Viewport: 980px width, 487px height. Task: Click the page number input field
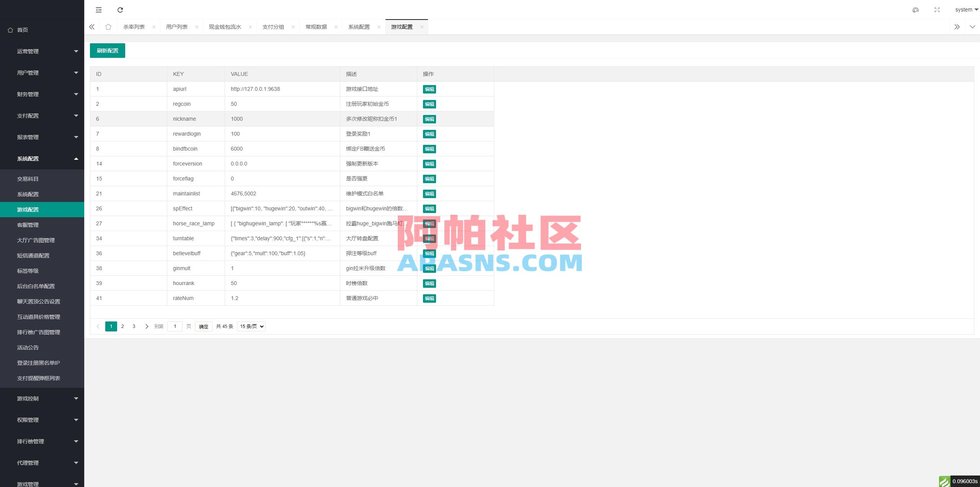[x=175, y=326]
